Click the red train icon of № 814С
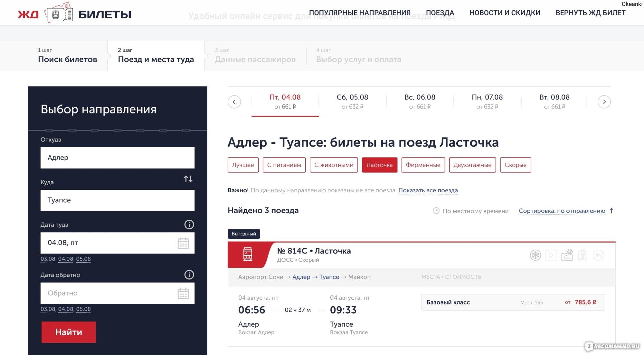Image resolution: width=644 pixels, height=355 pixels. (x=248, y=254)
